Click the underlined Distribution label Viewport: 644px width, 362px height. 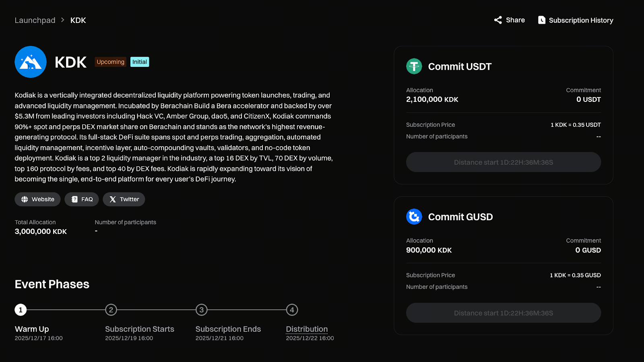307,329
